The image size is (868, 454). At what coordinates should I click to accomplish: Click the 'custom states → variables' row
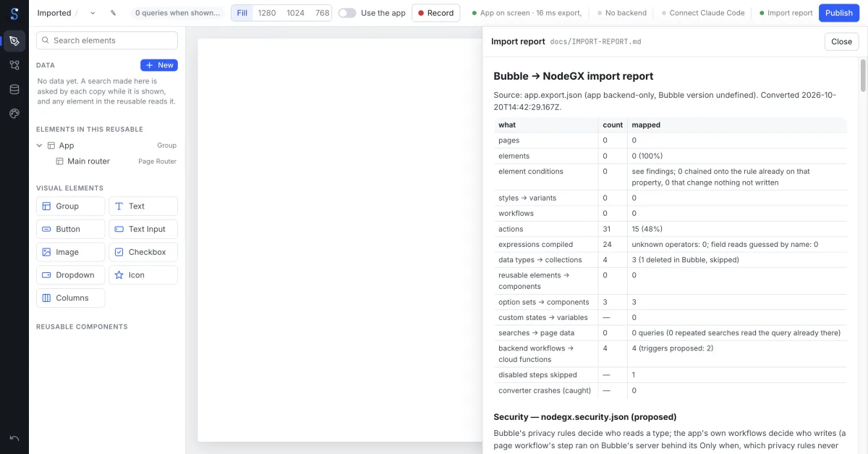(671, 317)
